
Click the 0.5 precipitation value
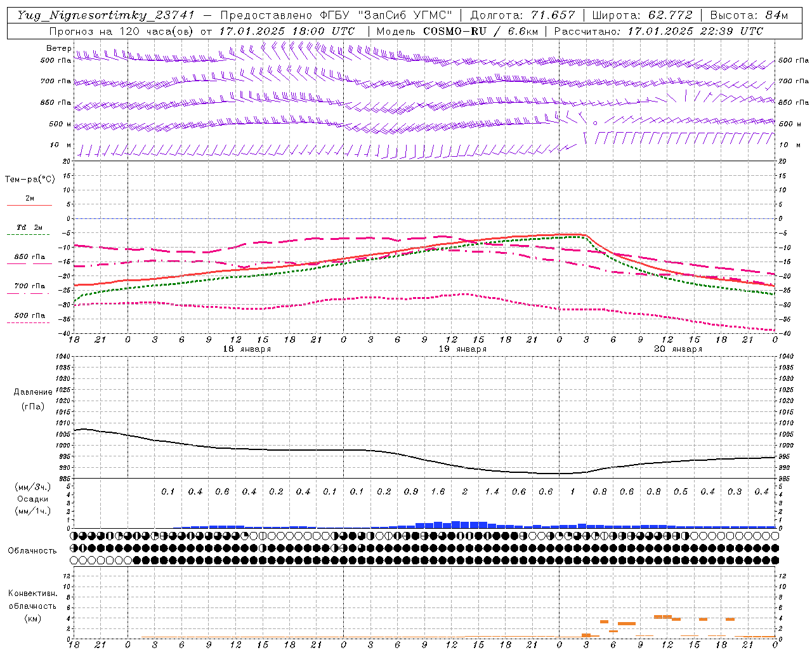[x=681, y=491]
